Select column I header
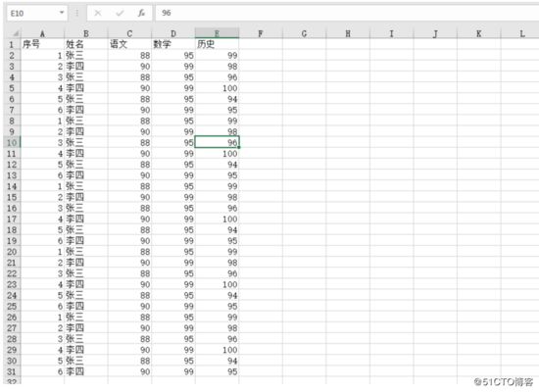Screen dimensions: 539x392 coord(392,33)
